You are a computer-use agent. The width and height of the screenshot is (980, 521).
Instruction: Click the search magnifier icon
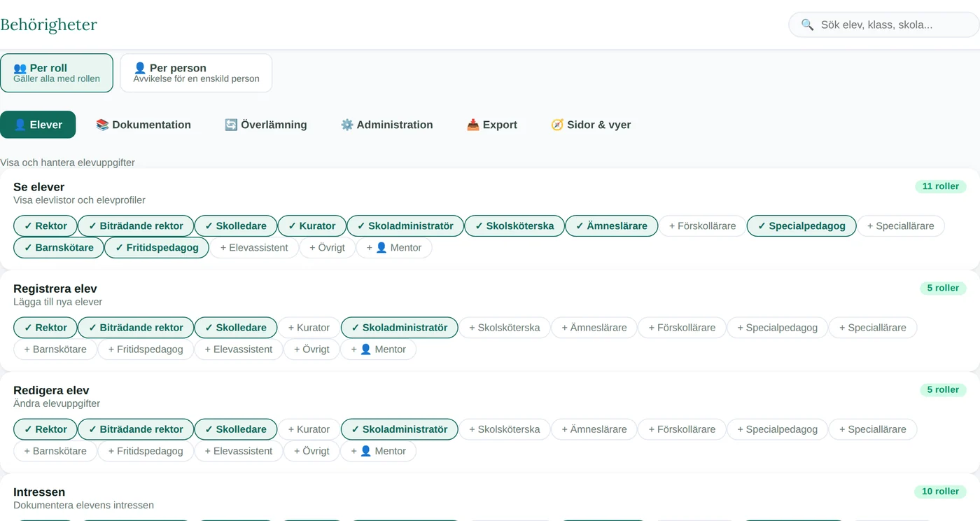(x=807, y=25)
